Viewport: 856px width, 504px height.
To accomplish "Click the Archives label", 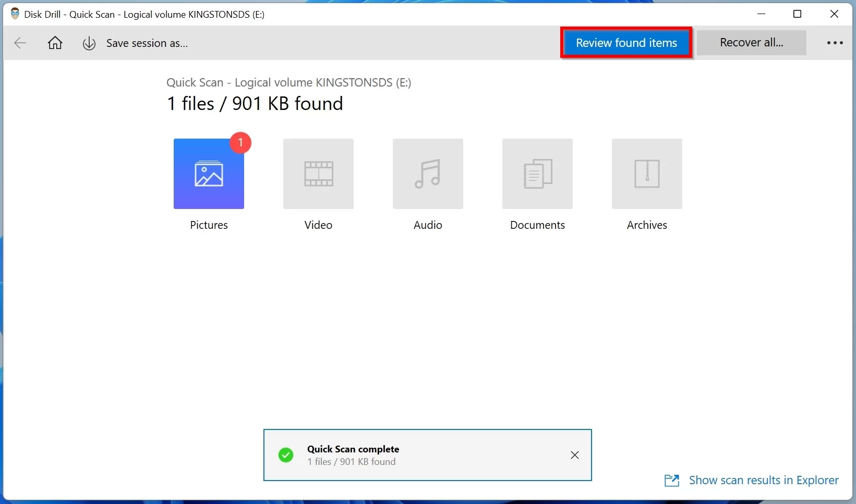I will pyautogui.click(x=647, y=225).
